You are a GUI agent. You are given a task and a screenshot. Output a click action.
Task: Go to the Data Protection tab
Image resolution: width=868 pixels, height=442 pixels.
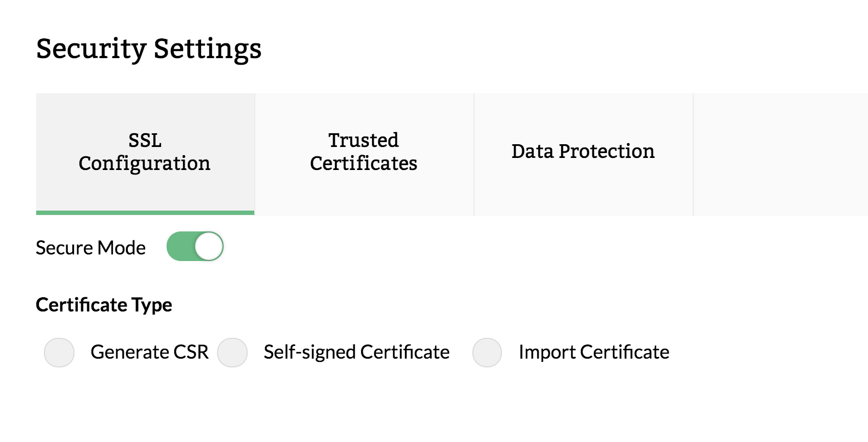pyautogui.click(x=583, y=151)
